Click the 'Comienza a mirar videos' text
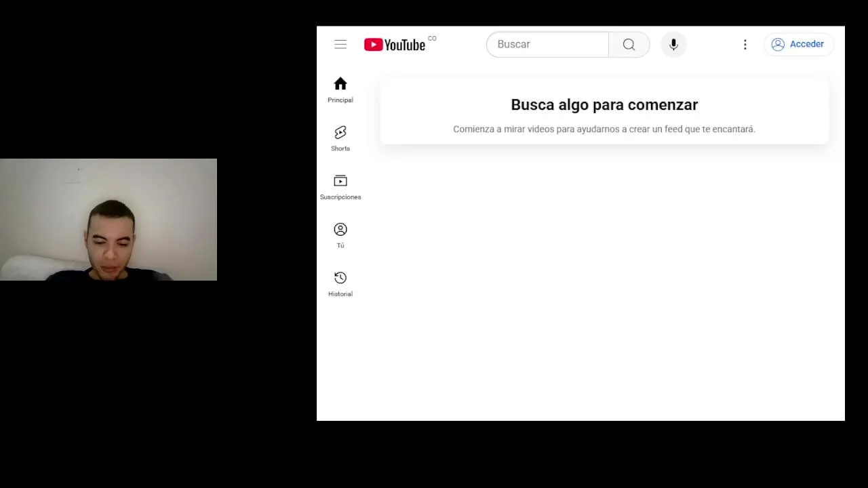The image size is (868, 488). (x=604, y=129)
